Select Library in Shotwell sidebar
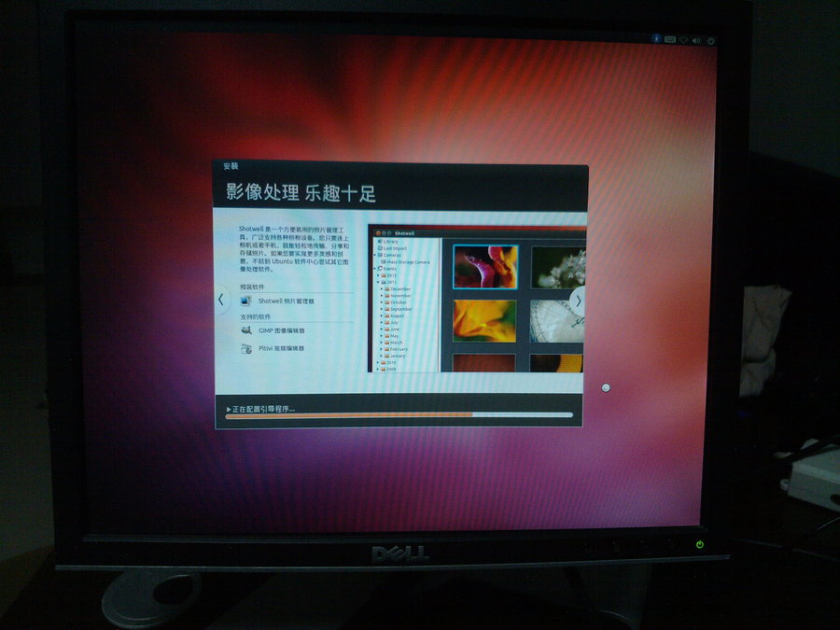 click(389, 241)
